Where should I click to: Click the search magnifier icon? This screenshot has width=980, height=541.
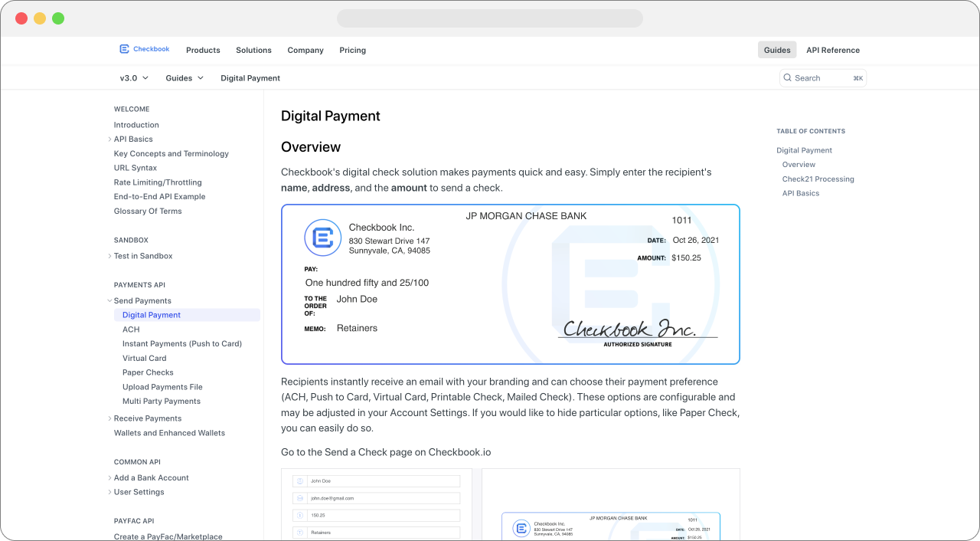click(787, 78)
